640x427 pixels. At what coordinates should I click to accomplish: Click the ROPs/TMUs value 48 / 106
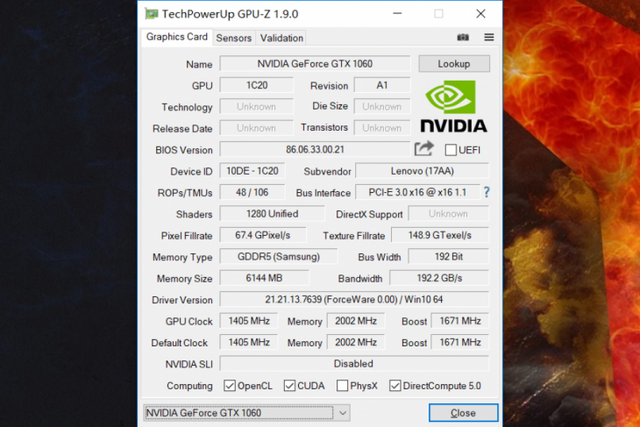pos(252,192)
